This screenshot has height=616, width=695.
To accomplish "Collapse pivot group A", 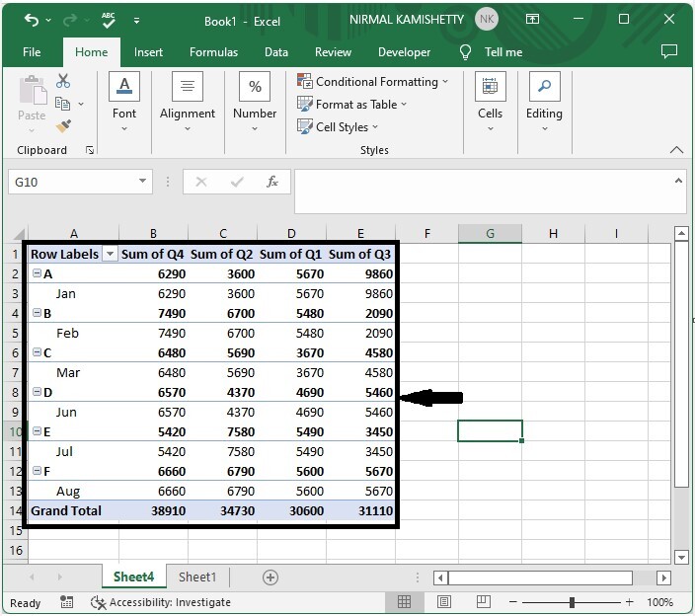I will pyautogui.click(x=38, y=273).
